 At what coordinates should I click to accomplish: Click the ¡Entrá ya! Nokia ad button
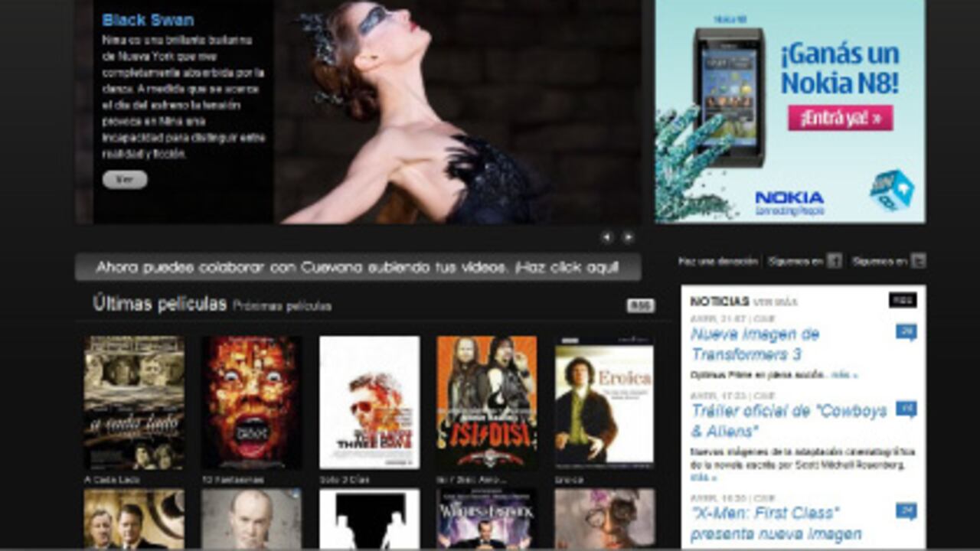click(840, 118)
